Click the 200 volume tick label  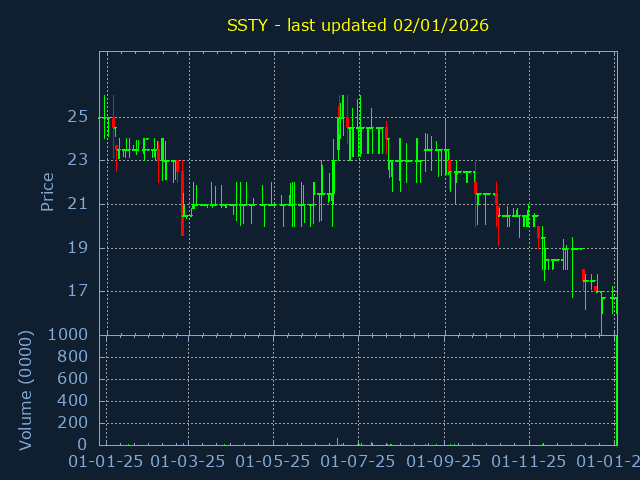coord(73,423)
